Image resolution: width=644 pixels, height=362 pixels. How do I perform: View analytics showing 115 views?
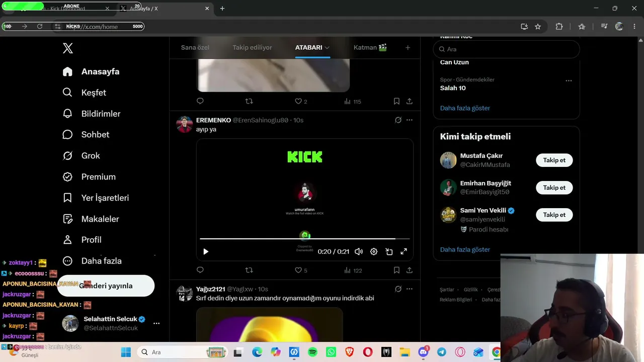353,101
